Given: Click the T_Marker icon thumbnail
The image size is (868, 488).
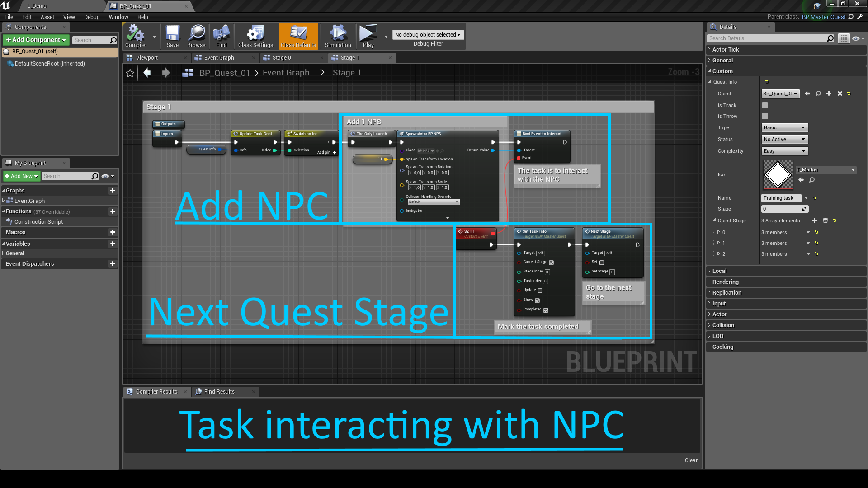Looking at the screenshot, I should pos(778,174).
